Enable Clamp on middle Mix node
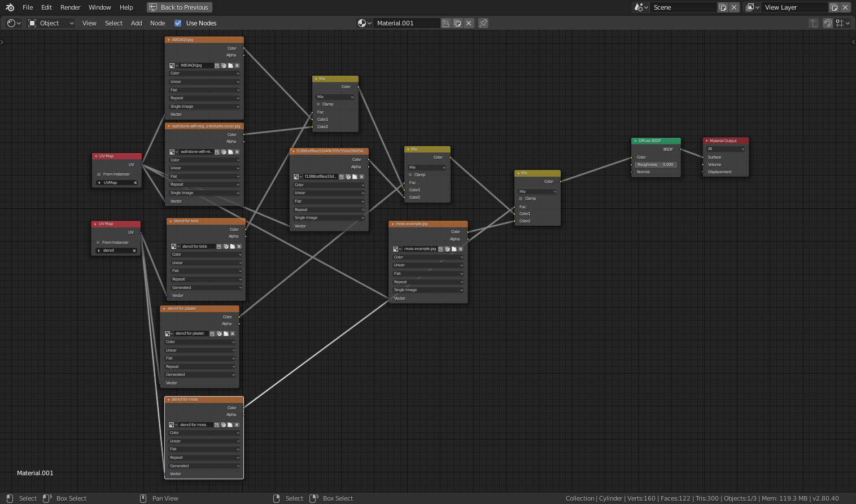Image resolution: width=856 pixels, height=504 pixels. point(410,175)
